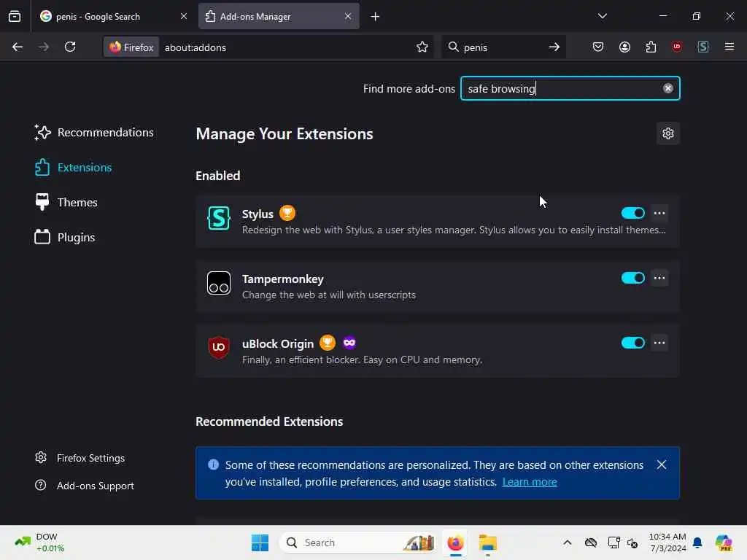747x560 pixels.
Task: Bookmark this page with the star icon
Action: [422, 47]
